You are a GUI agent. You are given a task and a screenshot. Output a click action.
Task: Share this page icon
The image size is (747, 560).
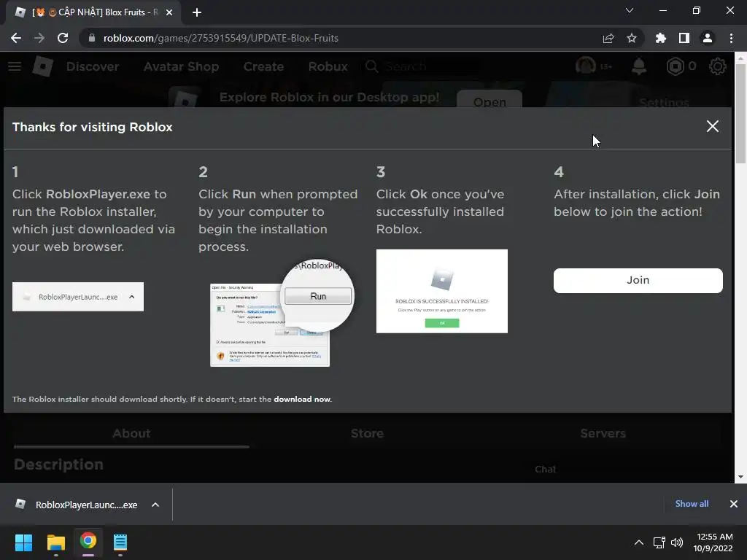point(608,38)
